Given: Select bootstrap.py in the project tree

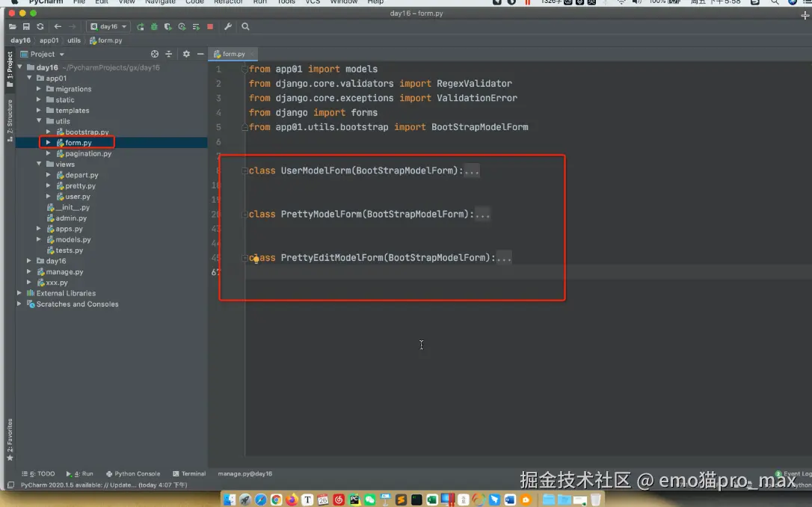Looking at the screenshot, I should click(x=87, y=132).
